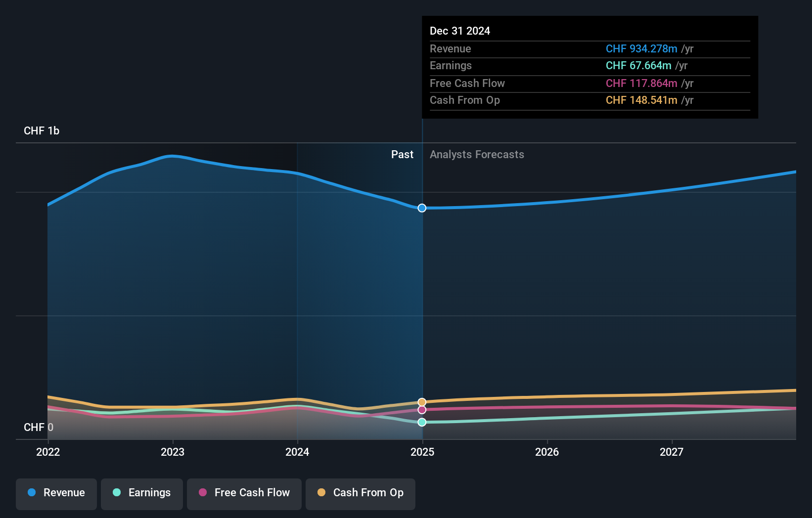
Task: Click the CHF 934.278m revenue value
Action: point(641,48)
